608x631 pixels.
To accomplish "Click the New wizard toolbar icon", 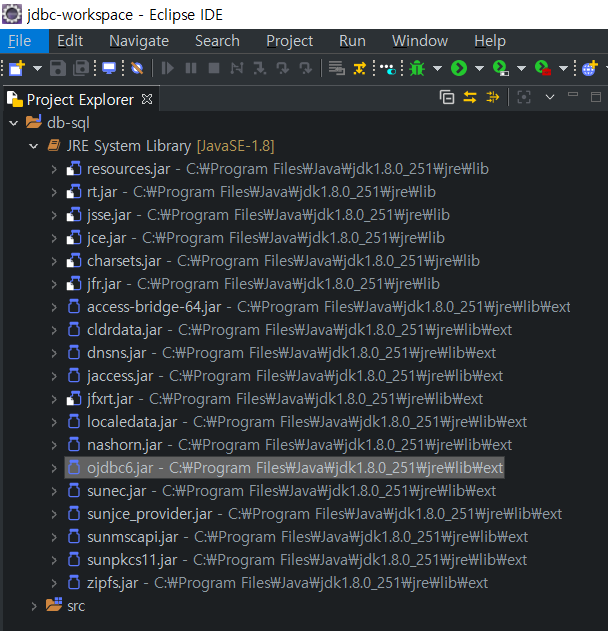I will (17, 68).
